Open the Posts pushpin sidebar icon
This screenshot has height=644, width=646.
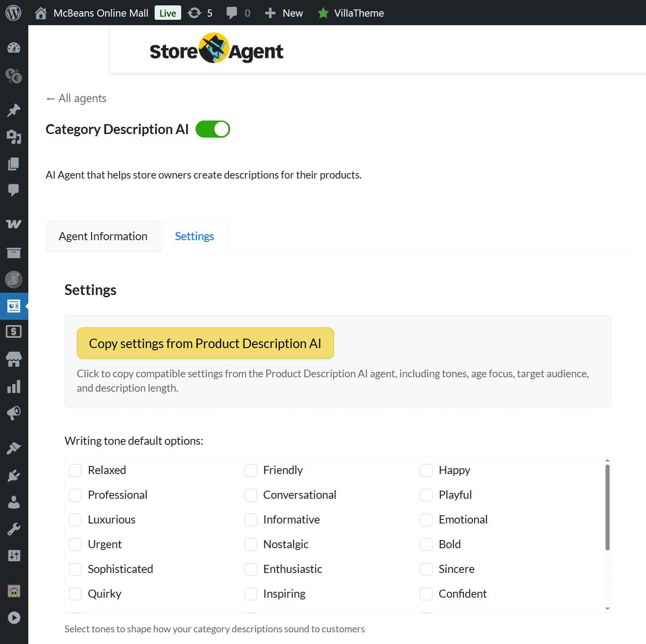click(x=14, y=111)
